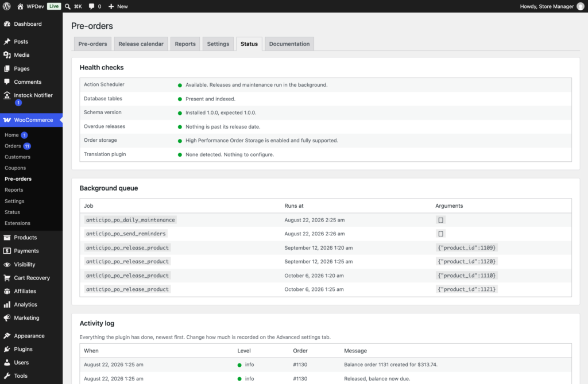Click the Visibility eye icon
This screenshot has height=384, width=588.
point(7,265)
